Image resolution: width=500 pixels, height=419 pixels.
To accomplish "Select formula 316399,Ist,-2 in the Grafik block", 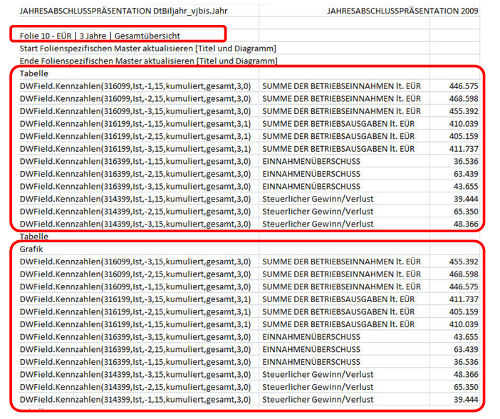I will pyautogui.click(x=135, y=349).
